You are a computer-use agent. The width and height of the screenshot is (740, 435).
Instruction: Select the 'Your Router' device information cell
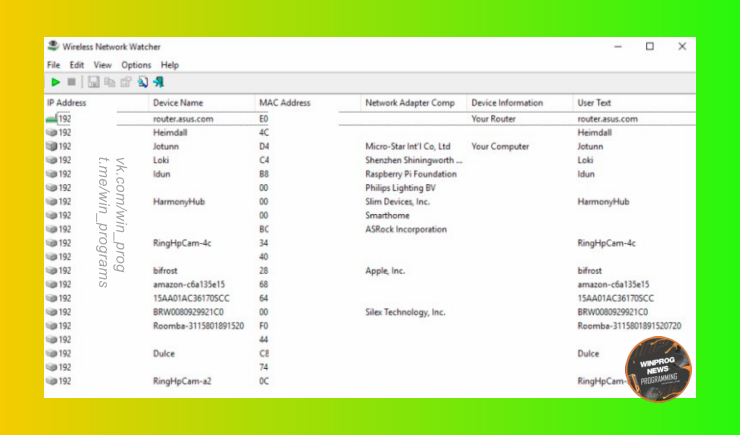[x=493, y=119]
